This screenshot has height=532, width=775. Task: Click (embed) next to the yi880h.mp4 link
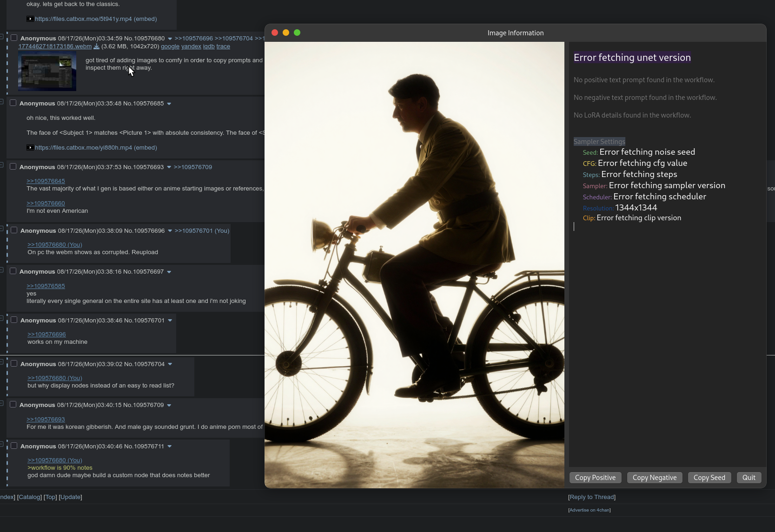pyautogui.click(x=146, y=148)
